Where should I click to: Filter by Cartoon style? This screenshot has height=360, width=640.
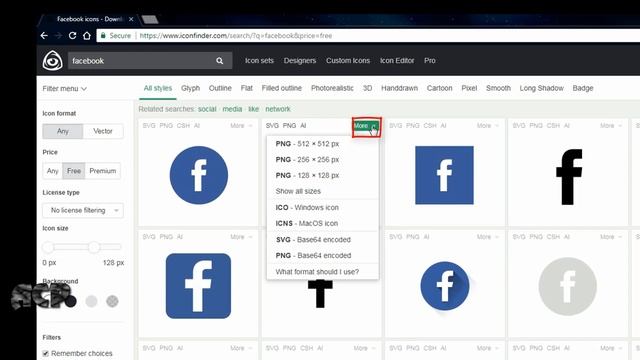pos(440,88)
